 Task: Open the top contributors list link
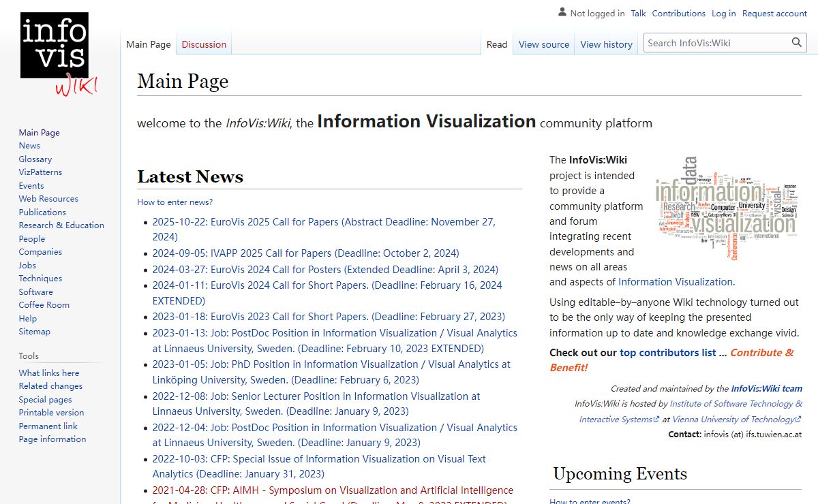tap(667, 353)
